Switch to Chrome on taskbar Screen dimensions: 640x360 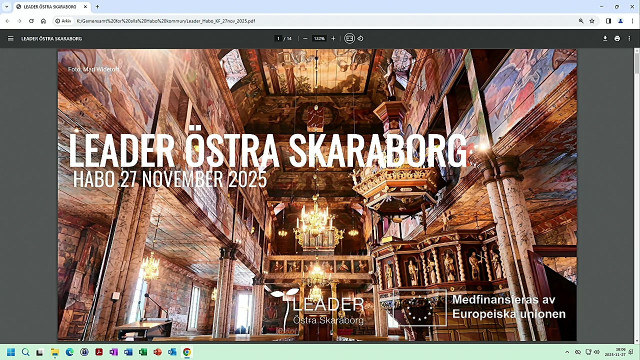tap(187, 352)
